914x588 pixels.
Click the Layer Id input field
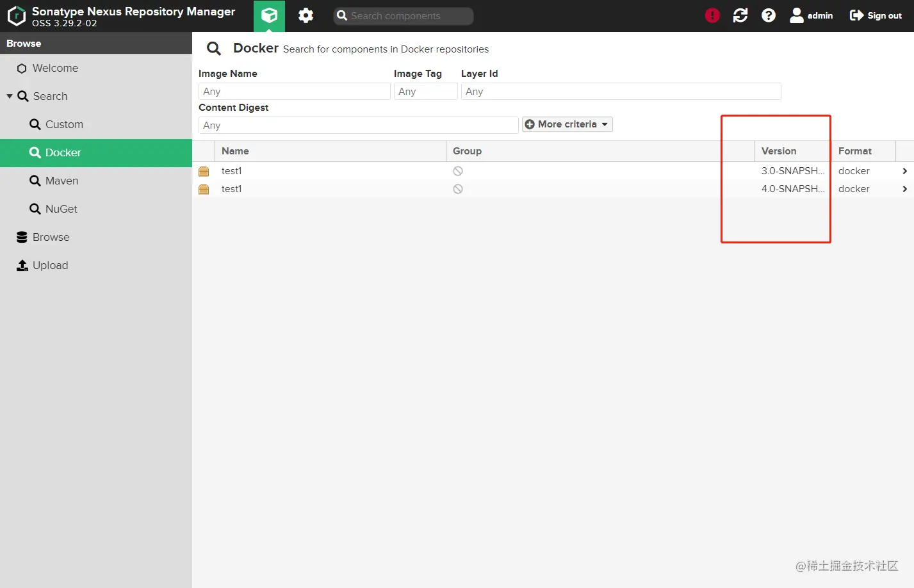point(621,92)
